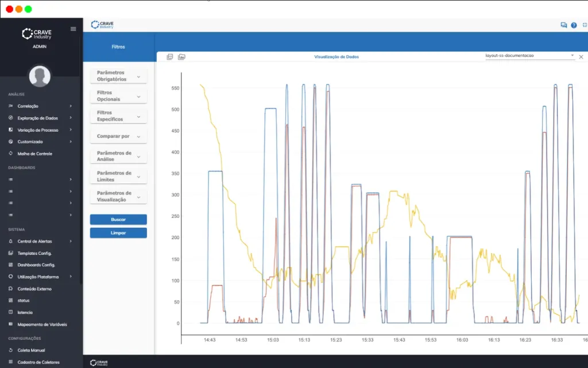This screenshot has width=588, height=368.
Task: Click the copy layout icon above the chart
Action: (x=169, y=57)
